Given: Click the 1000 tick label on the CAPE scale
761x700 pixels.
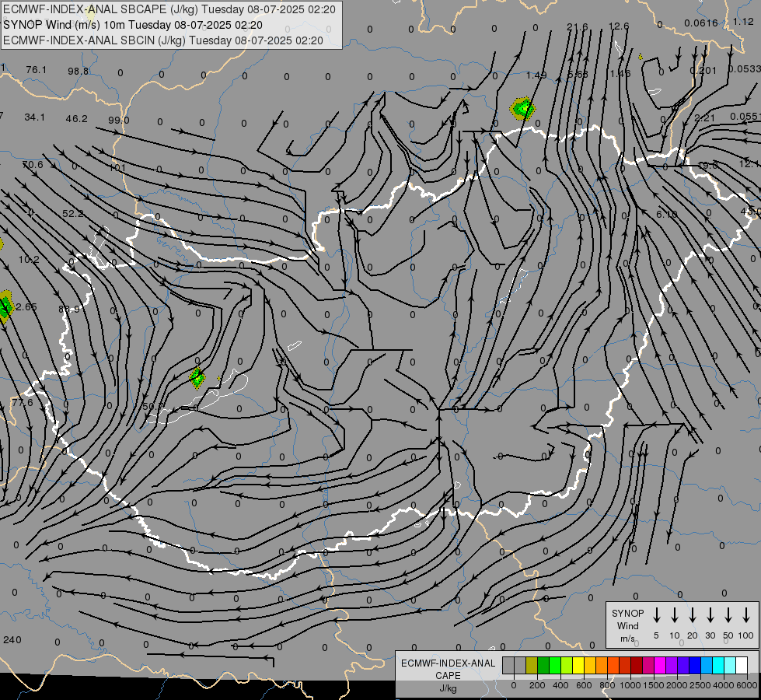Looking at the screenshot, I should [630, 685].
